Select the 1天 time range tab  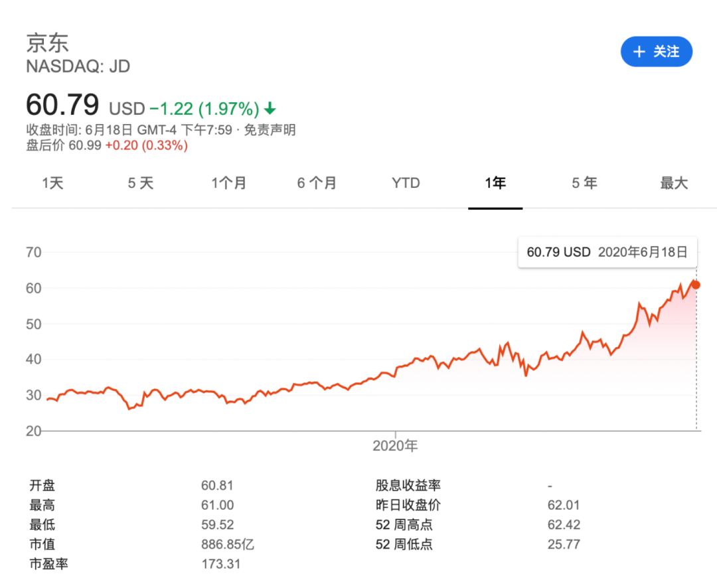[x=52, y=183]
